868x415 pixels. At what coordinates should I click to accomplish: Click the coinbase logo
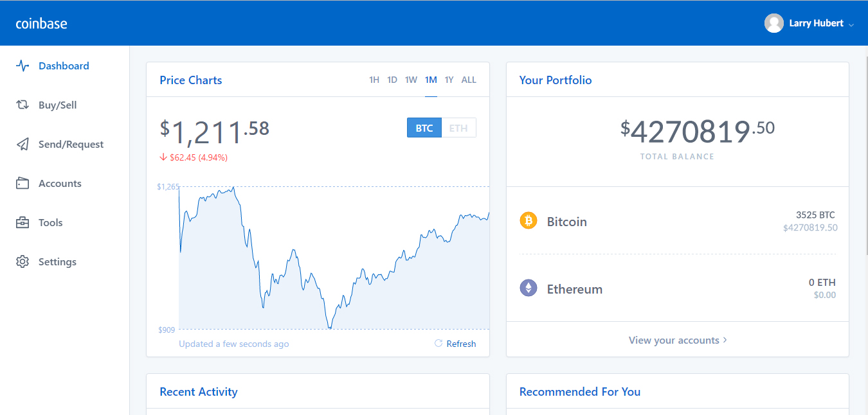tap(42, 24)
